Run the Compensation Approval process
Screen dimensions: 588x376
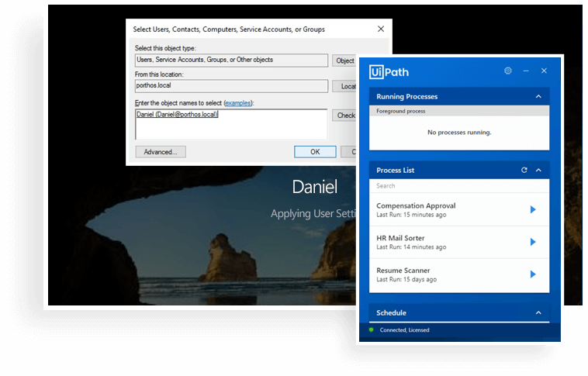point(533,209)
